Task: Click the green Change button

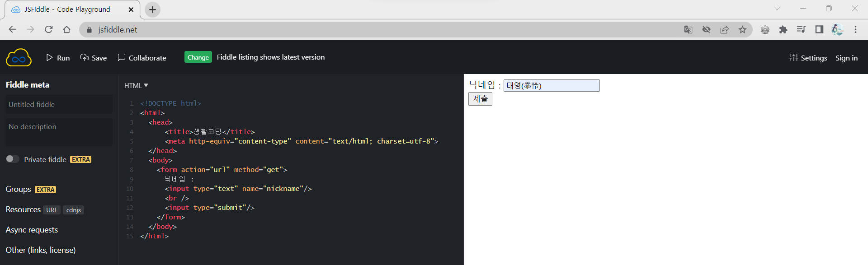Action: point(198,57)
